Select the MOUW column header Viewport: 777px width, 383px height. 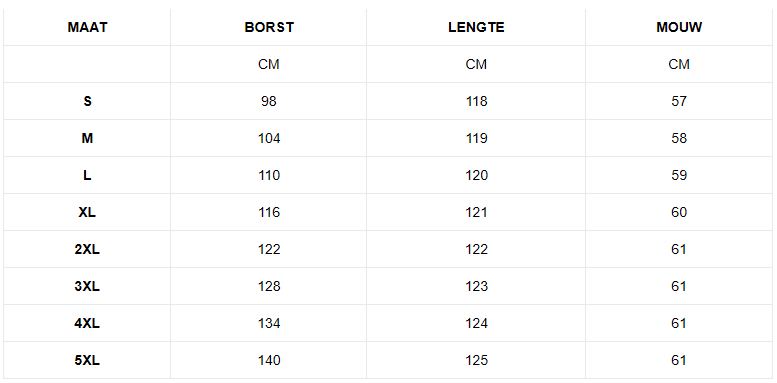point(679,27)
